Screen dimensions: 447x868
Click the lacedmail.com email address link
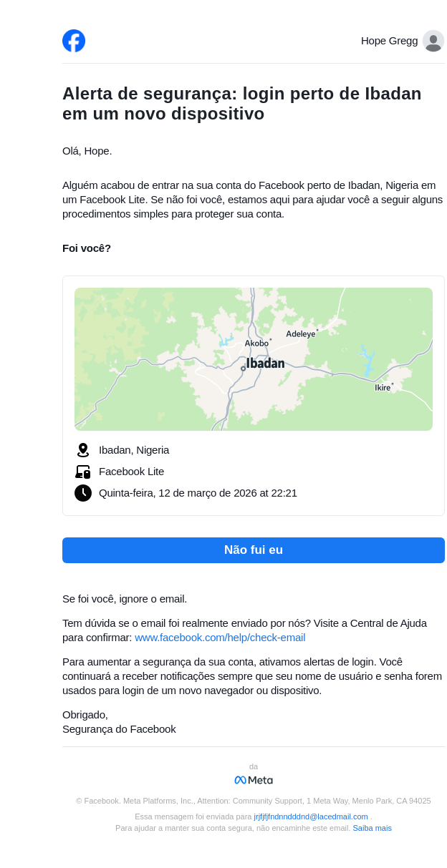310,816
